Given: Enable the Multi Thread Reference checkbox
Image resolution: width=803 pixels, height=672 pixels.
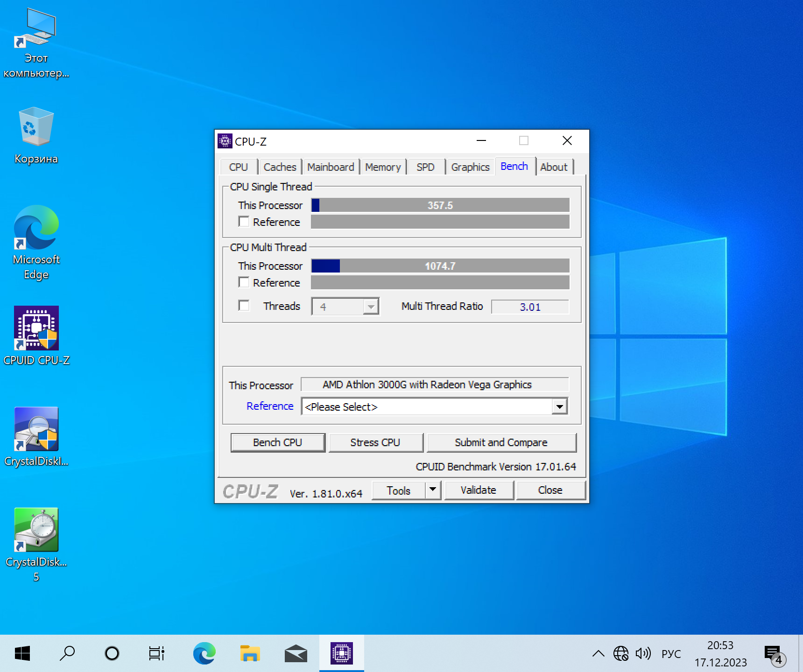Looking at the screenshot, I should click(x=244, y=282).
